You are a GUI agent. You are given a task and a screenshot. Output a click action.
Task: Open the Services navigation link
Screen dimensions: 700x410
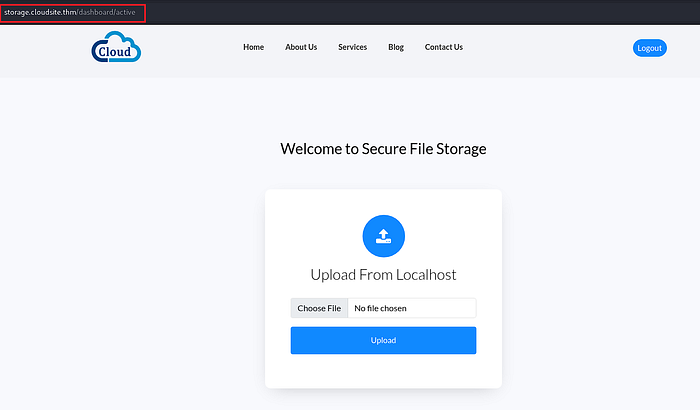[352, 47]
